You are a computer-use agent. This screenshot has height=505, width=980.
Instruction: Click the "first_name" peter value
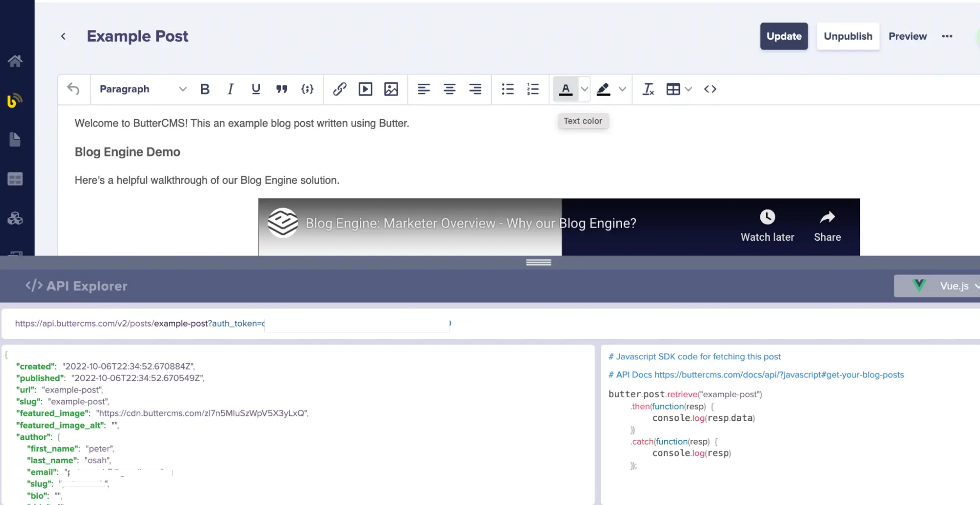[100, 449]
